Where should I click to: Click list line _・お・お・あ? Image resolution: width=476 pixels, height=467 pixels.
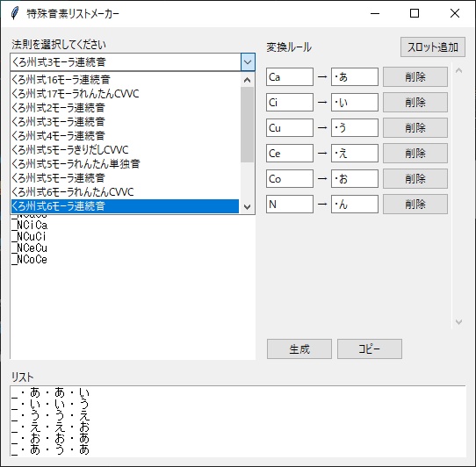[x=50, y=439]
